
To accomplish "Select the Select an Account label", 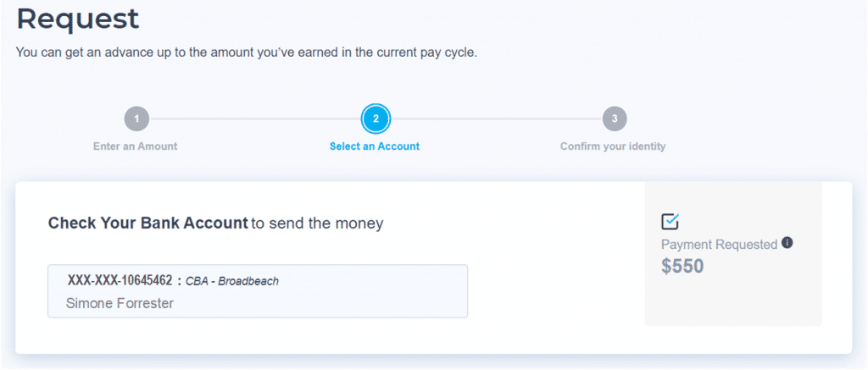I will tap(375, 146).
